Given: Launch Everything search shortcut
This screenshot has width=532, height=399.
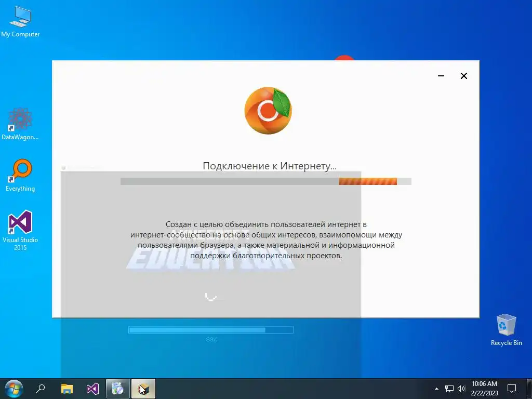Looking at the screenshot, I should click(x=20, y=176).
